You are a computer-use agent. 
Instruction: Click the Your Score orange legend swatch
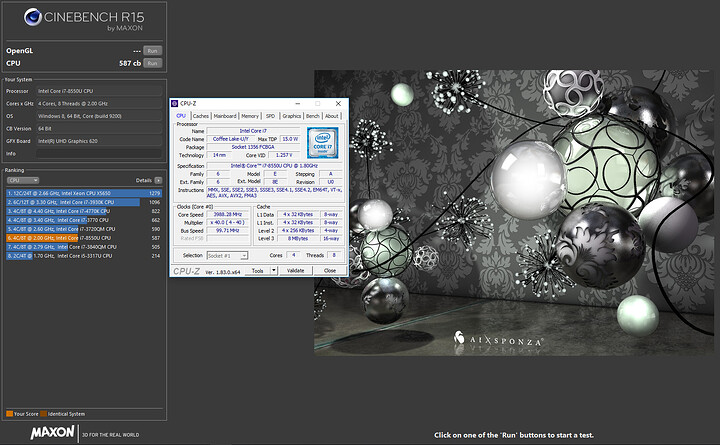pyautogui.click(x=9, y=414)
